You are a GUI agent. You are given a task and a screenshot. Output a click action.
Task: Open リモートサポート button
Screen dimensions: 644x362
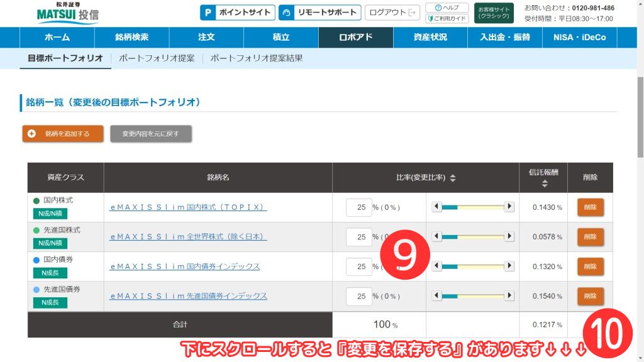click(x=320, y=13)
